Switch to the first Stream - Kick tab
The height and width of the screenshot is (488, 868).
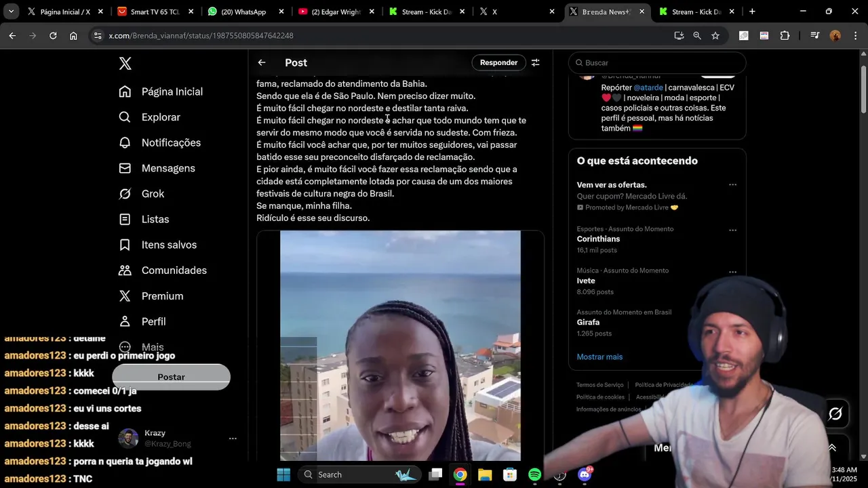coord(425,12)
